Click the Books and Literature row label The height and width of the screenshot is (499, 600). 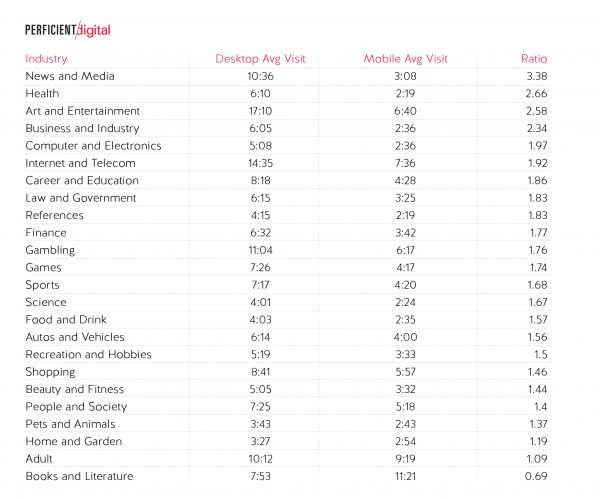click(79, 476)
